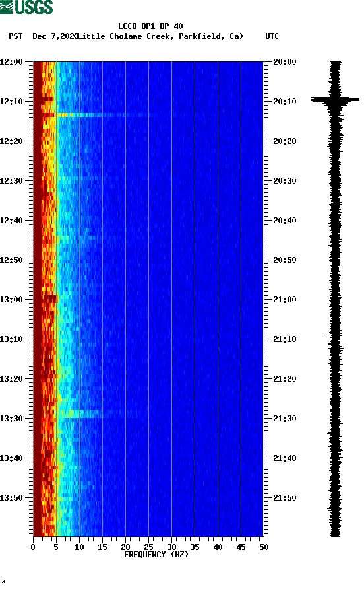Click the 20 Hz frequency axis label
The image size is (364, 589).
(x=125, y=547)
